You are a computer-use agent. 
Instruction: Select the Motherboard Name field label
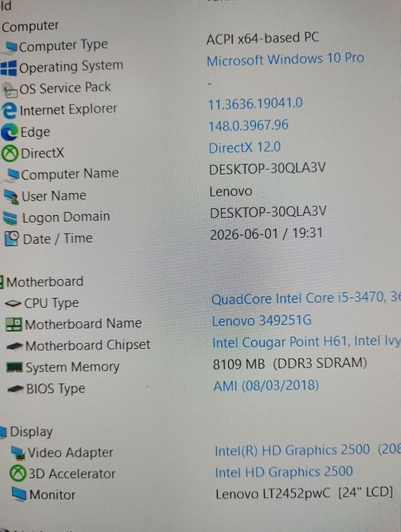click(x=83, y=324)
